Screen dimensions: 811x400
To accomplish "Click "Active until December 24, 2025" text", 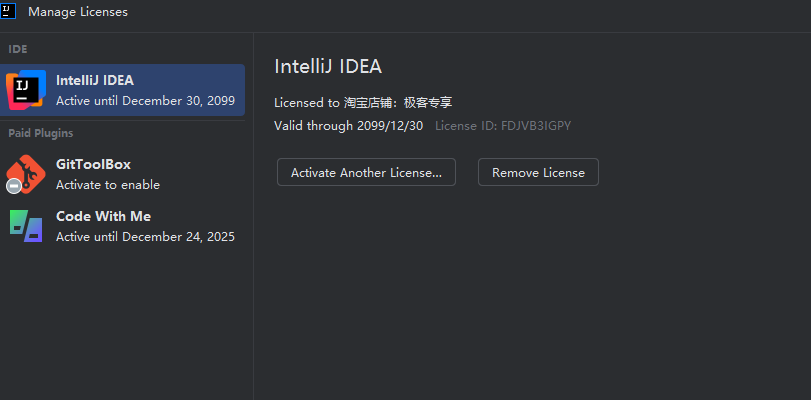I will [145, 237].
